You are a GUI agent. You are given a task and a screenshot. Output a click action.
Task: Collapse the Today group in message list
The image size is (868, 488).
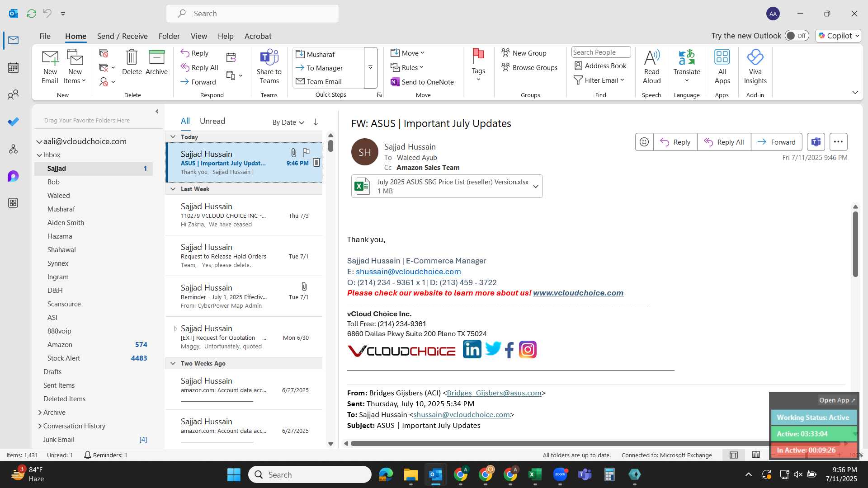[x=173, y=137]
